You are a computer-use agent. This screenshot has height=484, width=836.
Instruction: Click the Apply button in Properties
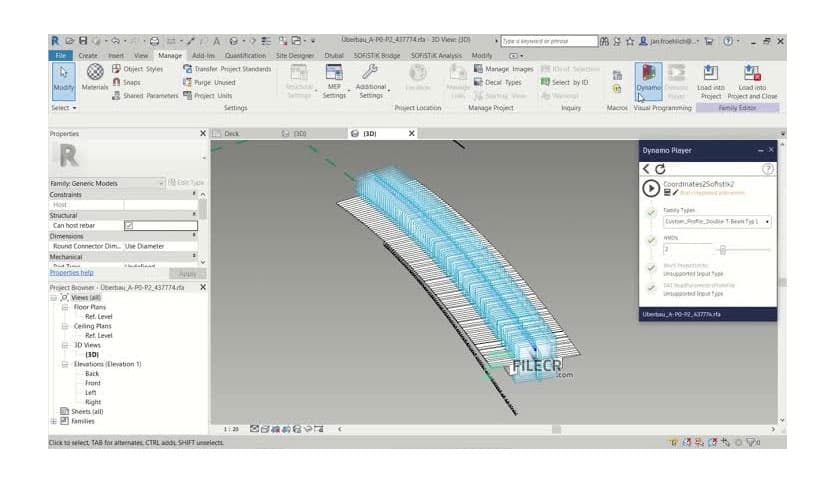[x=187, y=273]
